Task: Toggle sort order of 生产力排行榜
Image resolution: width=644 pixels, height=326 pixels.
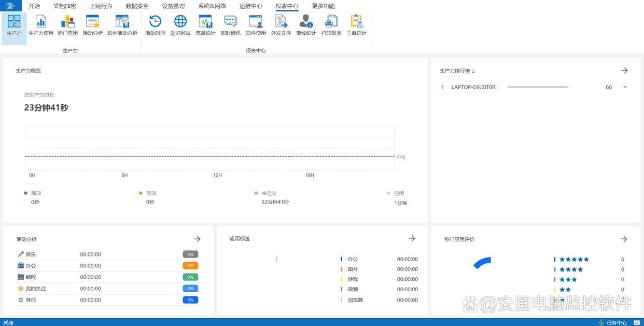Action: click(473, 71)
